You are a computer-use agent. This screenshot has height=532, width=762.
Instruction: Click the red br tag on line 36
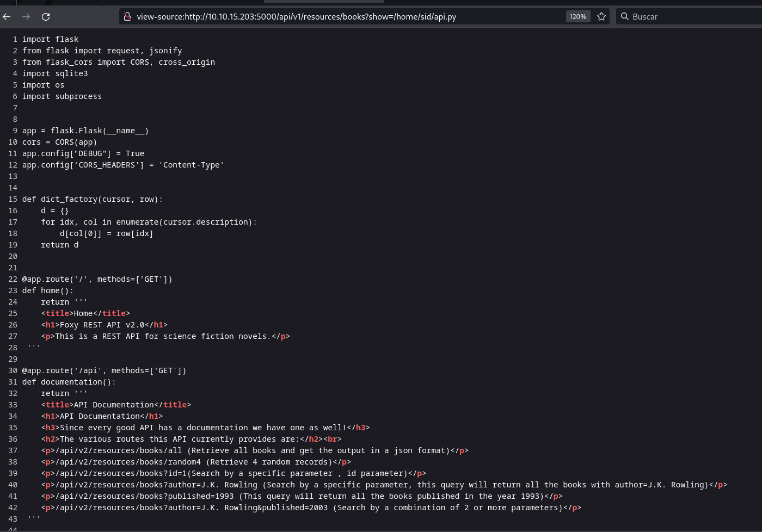[x=333, y=440]
